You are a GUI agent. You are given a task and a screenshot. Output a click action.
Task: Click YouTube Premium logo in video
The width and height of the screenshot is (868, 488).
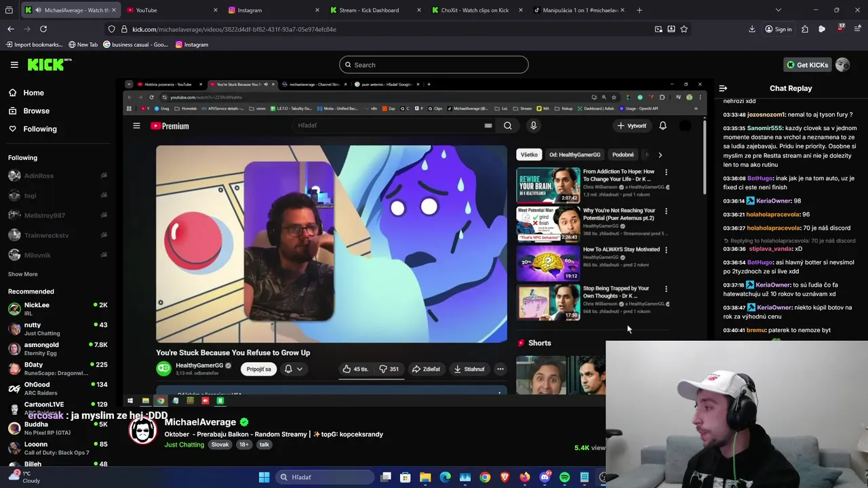pyautogui.click(x=170, y=126)
